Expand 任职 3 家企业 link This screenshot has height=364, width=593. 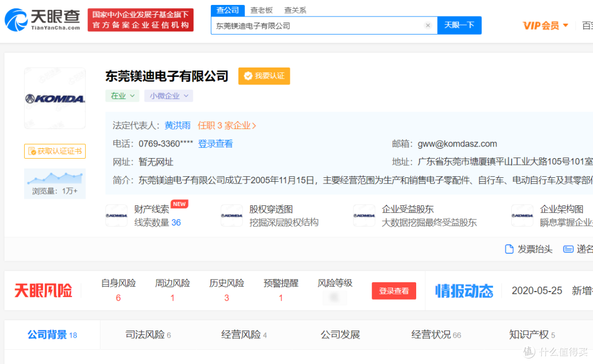click(x=227, y=126)
